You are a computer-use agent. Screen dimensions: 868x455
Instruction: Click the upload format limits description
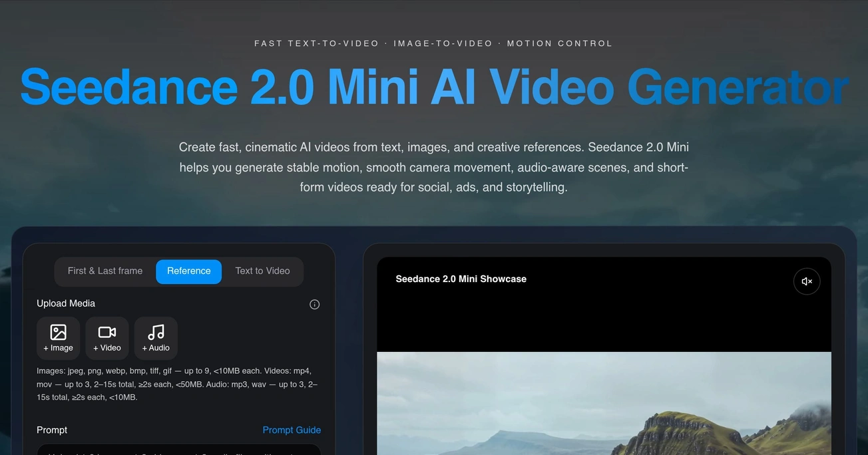pyautogui.click(x=178, y=384)
